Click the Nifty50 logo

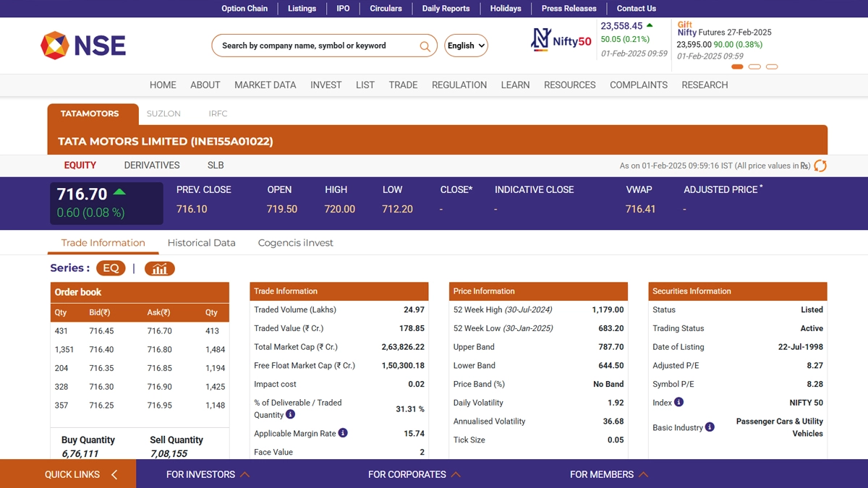coord(561,40)
